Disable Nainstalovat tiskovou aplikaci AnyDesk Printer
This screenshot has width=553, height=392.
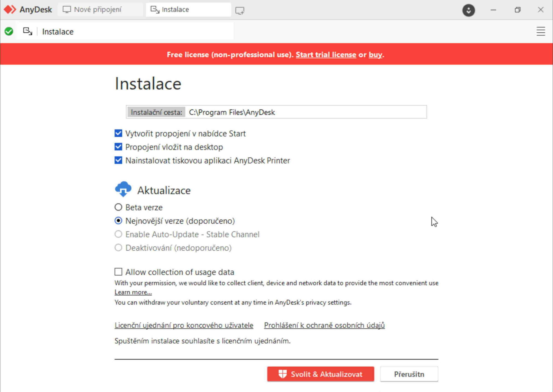click(x=118, y=161)
